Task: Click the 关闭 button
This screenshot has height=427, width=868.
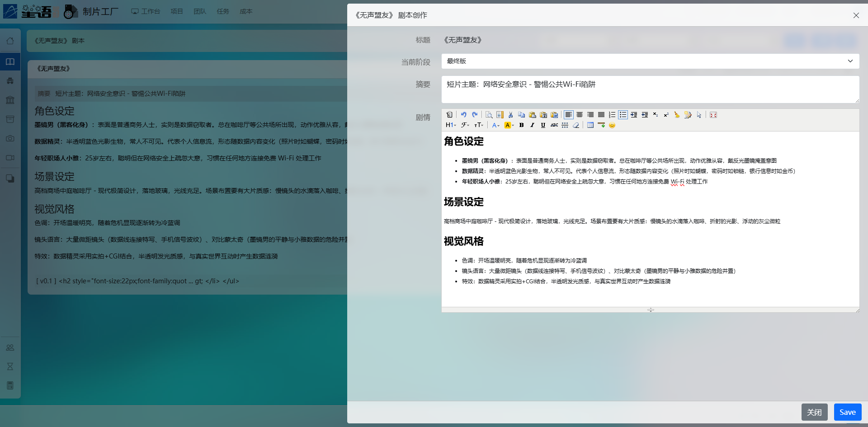Action: pyautogui.click(x=814, y=412)
